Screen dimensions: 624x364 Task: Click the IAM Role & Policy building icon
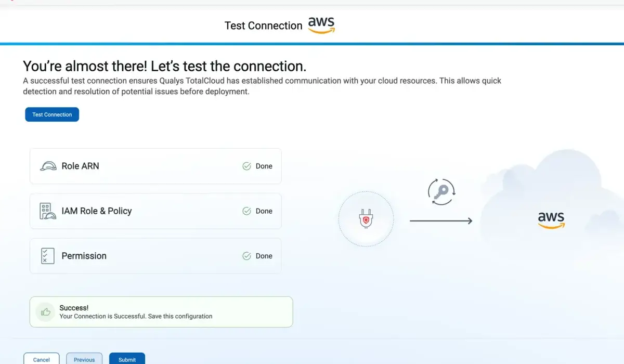click(x=48, y=211)
